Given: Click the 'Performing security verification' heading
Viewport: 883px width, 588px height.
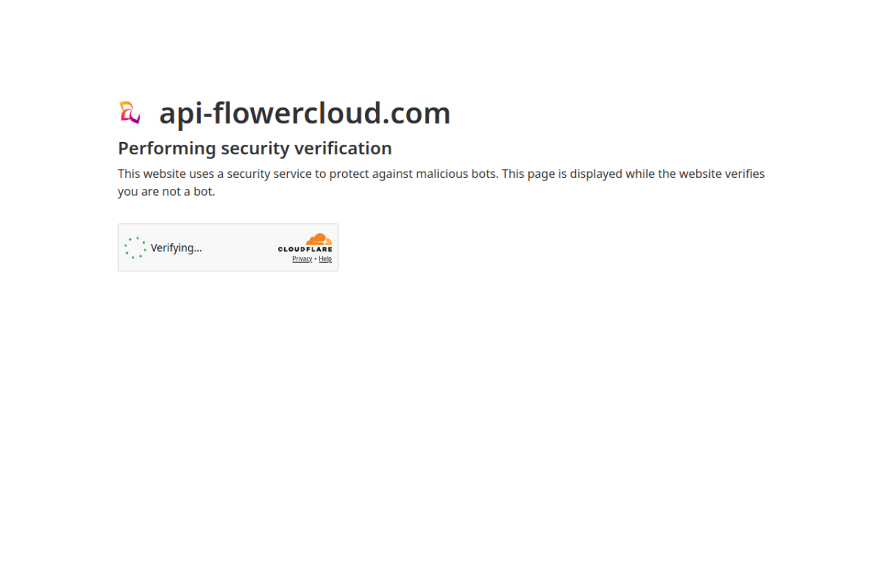Looking at the screenshot, I should tap(255, 148).
